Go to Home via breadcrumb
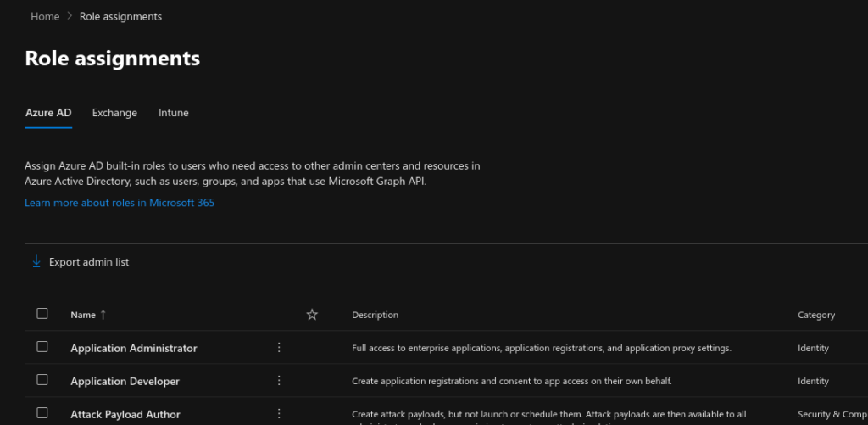Screen dimensions: 868x425 pos(45,17)
